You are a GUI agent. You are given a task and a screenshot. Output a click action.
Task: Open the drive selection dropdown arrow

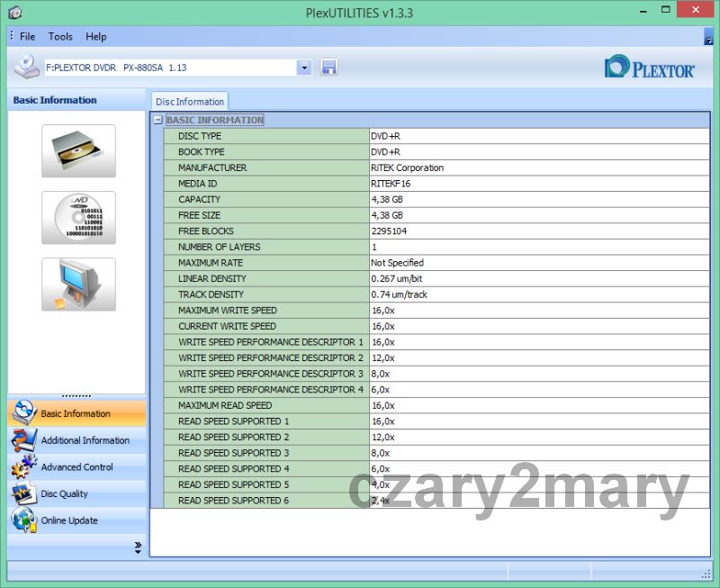point(304,68)
